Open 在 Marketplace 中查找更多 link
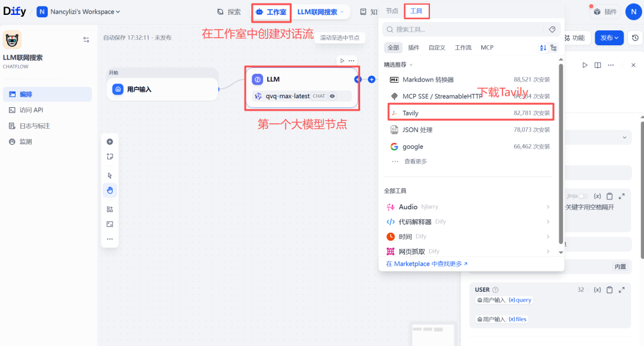Screen dimensions: 644x346 pos(427,264)
